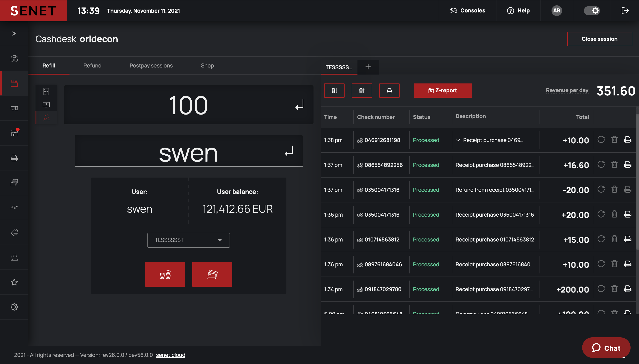
Task: Repeat receipt 089761684046 transaction
Action: 601,264
